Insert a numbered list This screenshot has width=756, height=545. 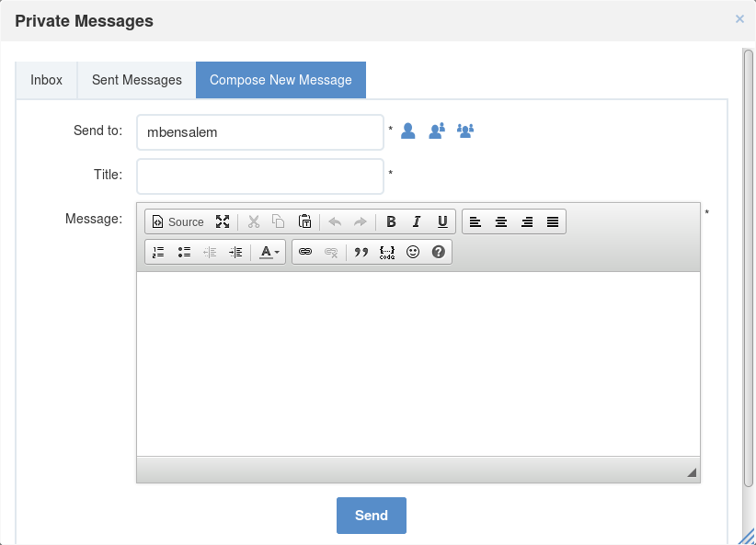(x=158, y=252)
